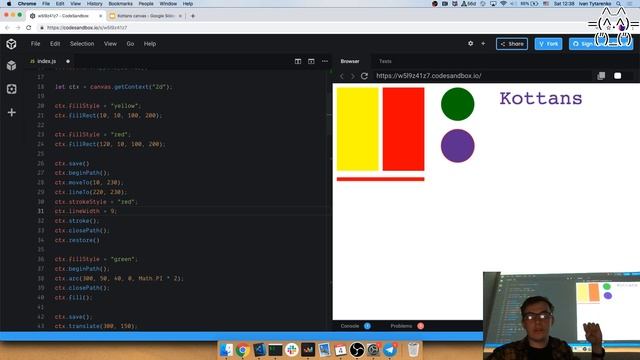The height and width of the screenshot is (360, 640).
Task: Open Chrome from the dock
Action: (x=242, y=350)
